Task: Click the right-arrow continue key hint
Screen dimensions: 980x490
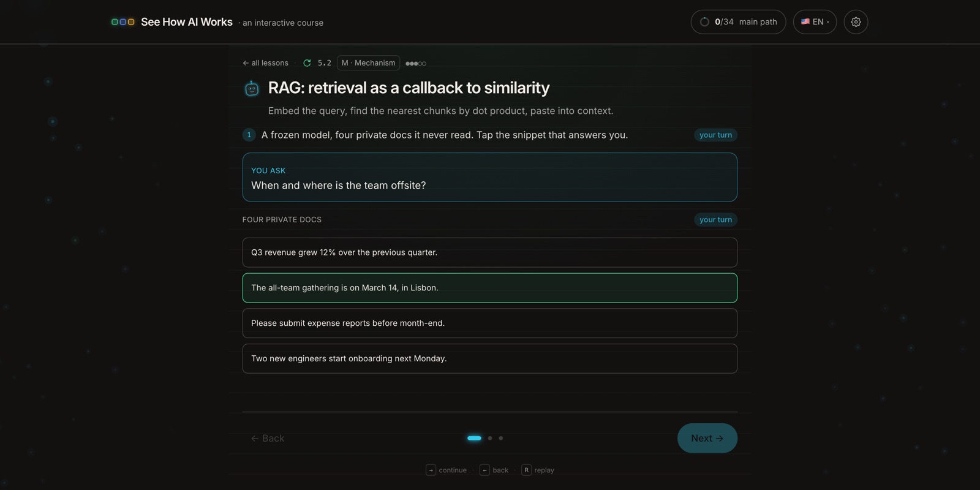Action: (x=431, y=470)
